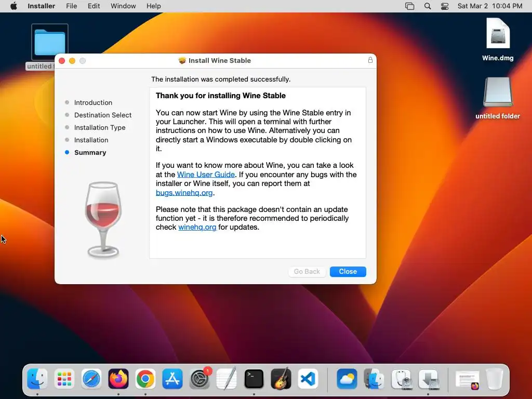Open the App Store from the Dock
Image resolution: width=532 pixels, height=399 pixels.
172,379
